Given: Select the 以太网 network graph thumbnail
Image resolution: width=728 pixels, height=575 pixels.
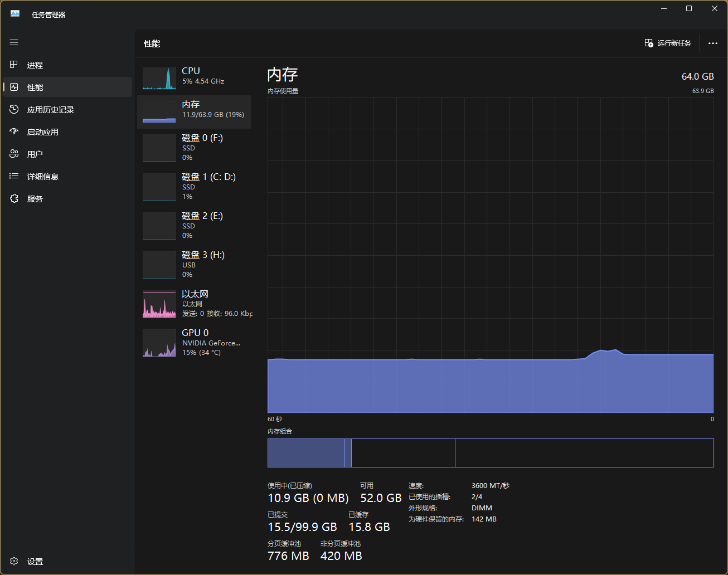Looking at the screenshot, I should pos(159,304).
